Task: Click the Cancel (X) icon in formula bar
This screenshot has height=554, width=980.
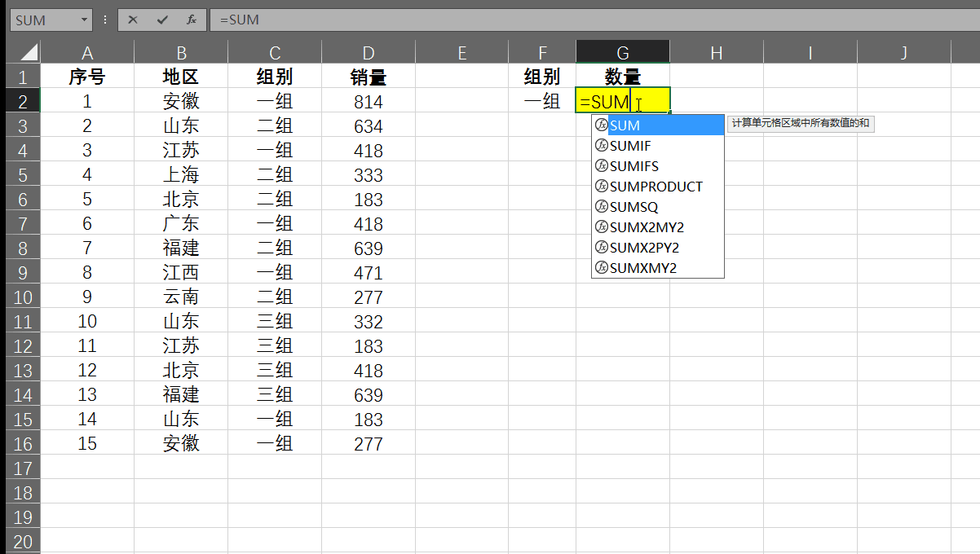Action: 133,20
